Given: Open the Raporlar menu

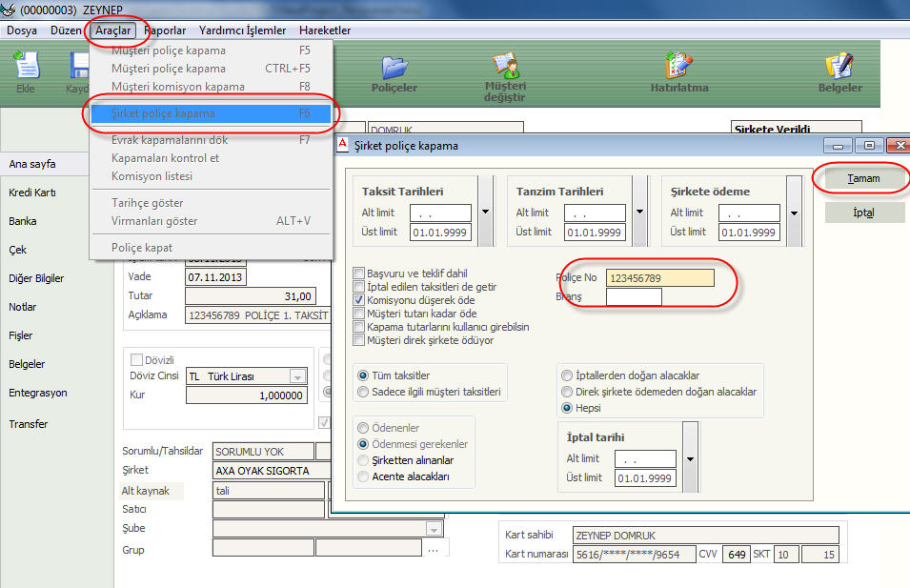Looking at the screenshot, I should coord(165,30).
